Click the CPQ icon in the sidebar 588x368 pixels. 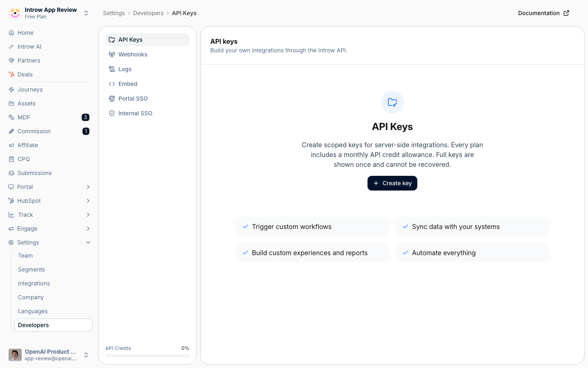click(x=11, y=159)
